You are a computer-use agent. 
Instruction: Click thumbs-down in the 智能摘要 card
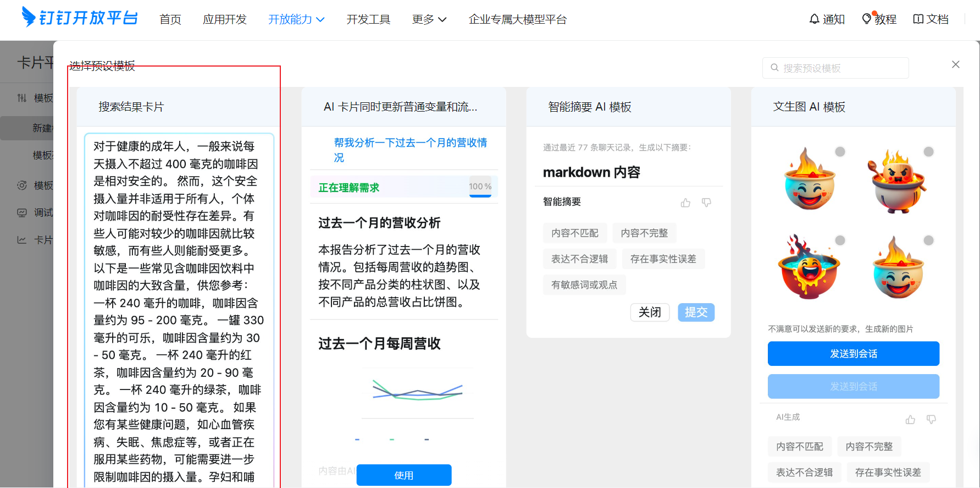pos(707,202)
